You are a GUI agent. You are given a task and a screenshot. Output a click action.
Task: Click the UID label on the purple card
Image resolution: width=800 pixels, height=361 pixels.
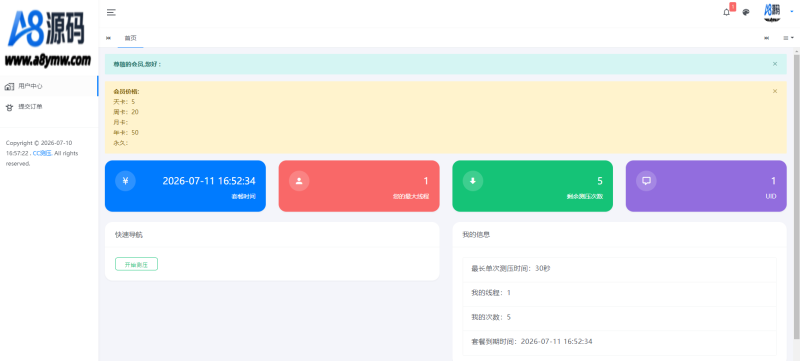pos(771,196)
